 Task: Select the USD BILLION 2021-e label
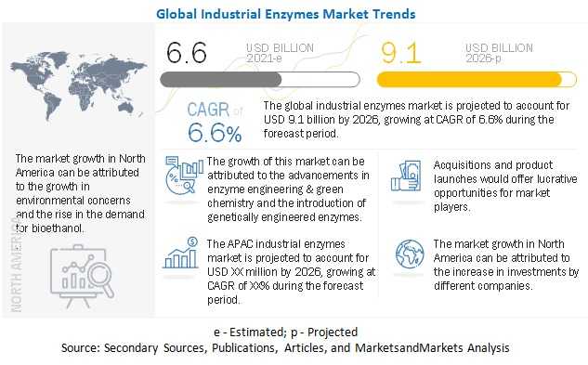pos(280,53)
